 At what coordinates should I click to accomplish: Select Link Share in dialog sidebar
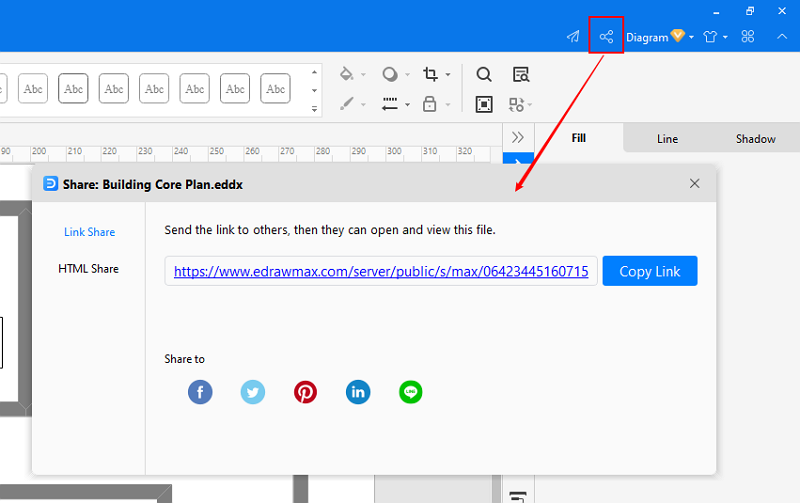coord(89,232)
